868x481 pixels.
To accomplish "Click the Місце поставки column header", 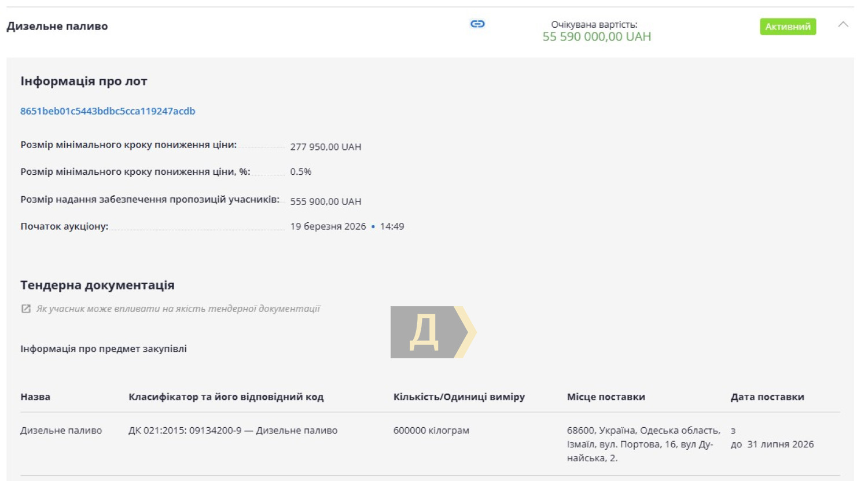I will [606, 397].
